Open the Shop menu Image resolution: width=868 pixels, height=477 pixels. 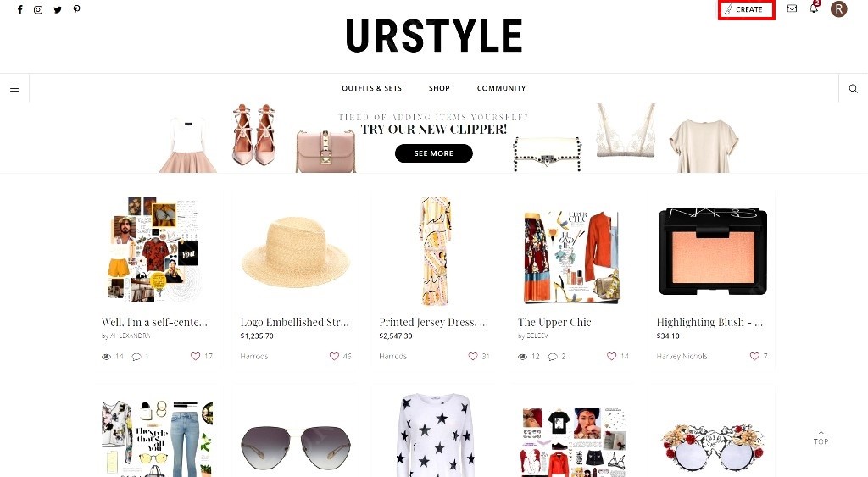439,88
